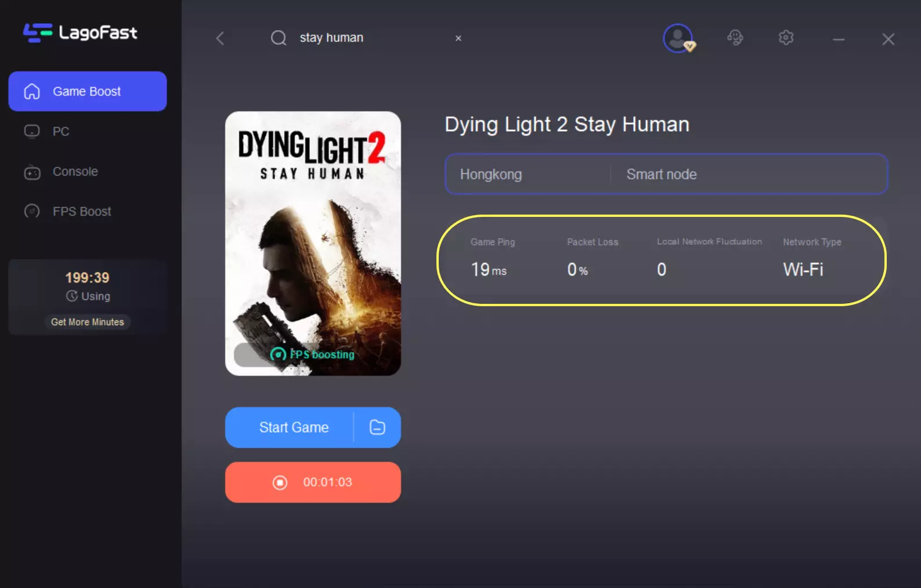This screenshot has width=921, height=588.
Task: Open game folder icon beside Start Game
Action: pyautogui.click(x=377, y=427)
